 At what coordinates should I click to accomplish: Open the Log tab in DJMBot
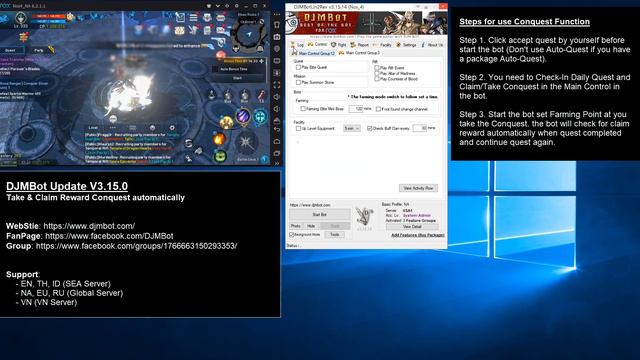297,45
